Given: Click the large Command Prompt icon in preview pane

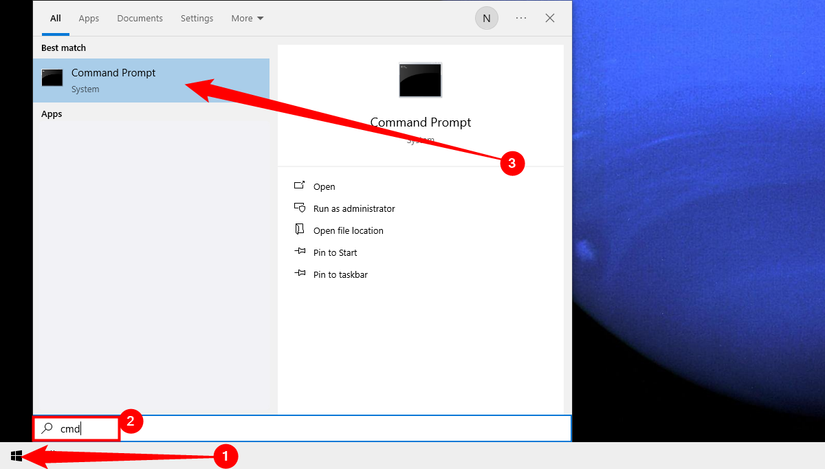Looking at the screenshot, I should [x=420, y=80].
